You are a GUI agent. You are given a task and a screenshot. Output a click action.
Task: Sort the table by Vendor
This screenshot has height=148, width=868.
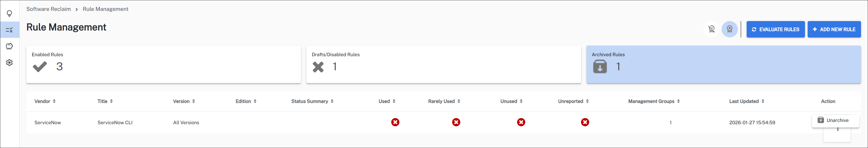pyautogui.click(x=45, y=101)
